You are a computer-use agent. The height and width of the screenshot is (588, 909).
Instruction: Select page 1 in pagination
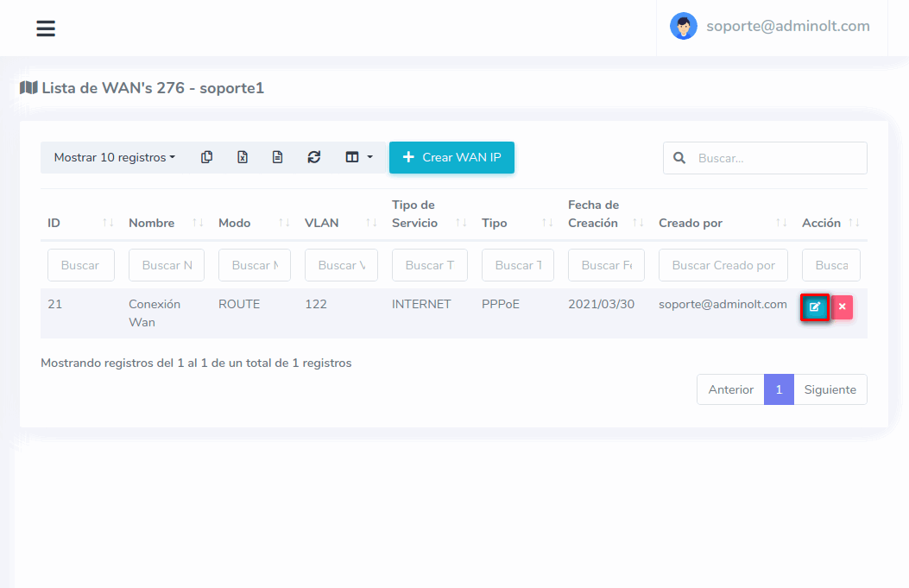pyautogui.click(x=779, y=389)
